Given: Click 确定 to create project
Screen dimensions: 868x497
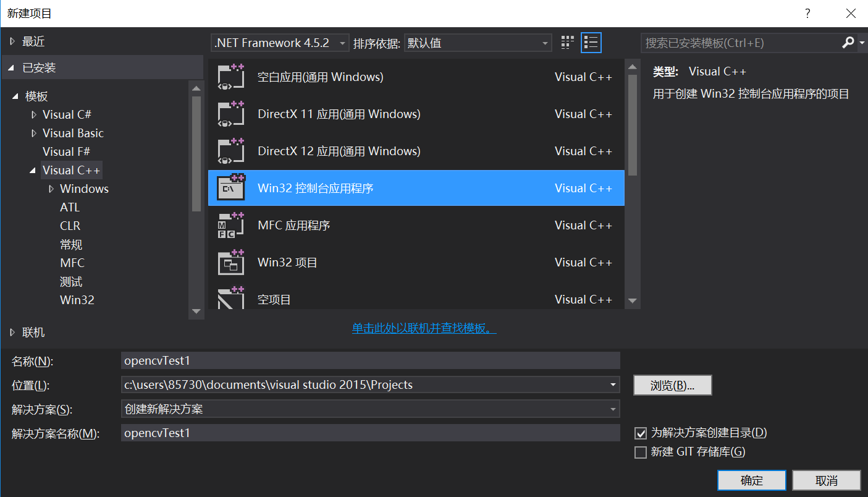Looking at the screenshot, I should [752, 480].
